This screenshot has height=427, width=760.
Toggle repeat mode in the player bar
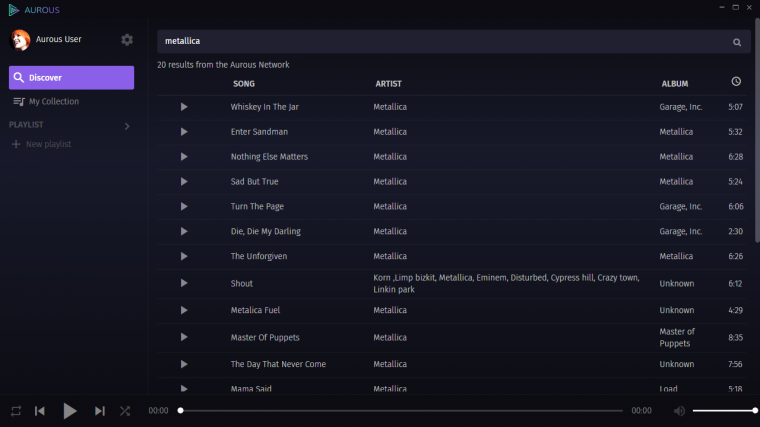16,411
